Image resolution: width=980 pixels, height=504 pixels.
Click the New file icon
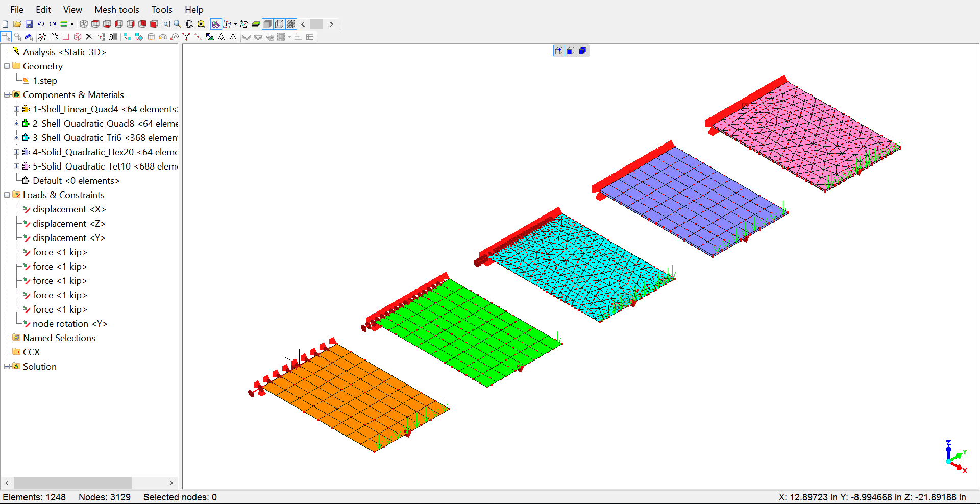coord(5,24)
